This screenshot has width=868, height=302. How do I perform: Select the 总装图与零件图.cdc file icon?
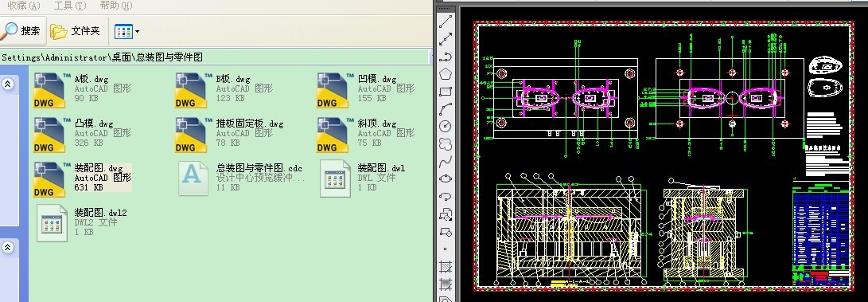tap(193, 178)
